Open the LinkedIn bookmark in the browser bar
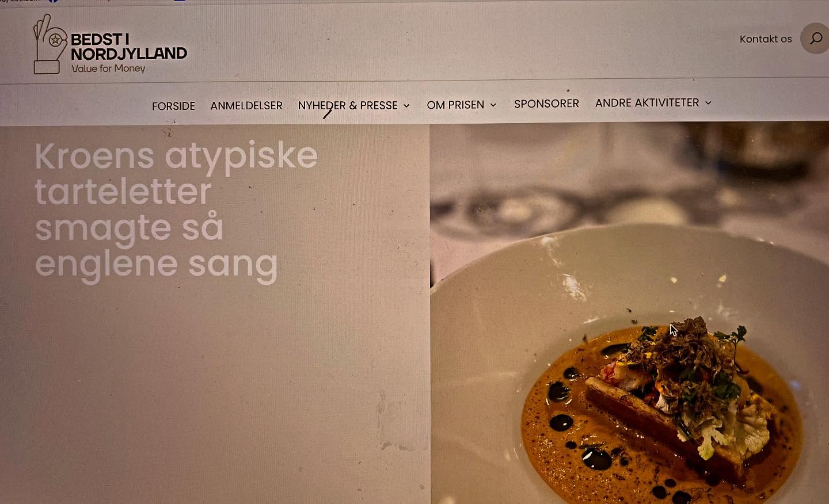The image size is (829, 504). coord(20,1)
